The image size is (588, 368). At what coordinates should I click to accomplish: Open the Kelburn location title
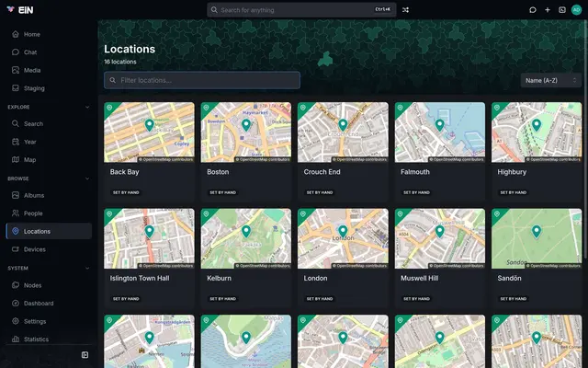click(219, 278)
